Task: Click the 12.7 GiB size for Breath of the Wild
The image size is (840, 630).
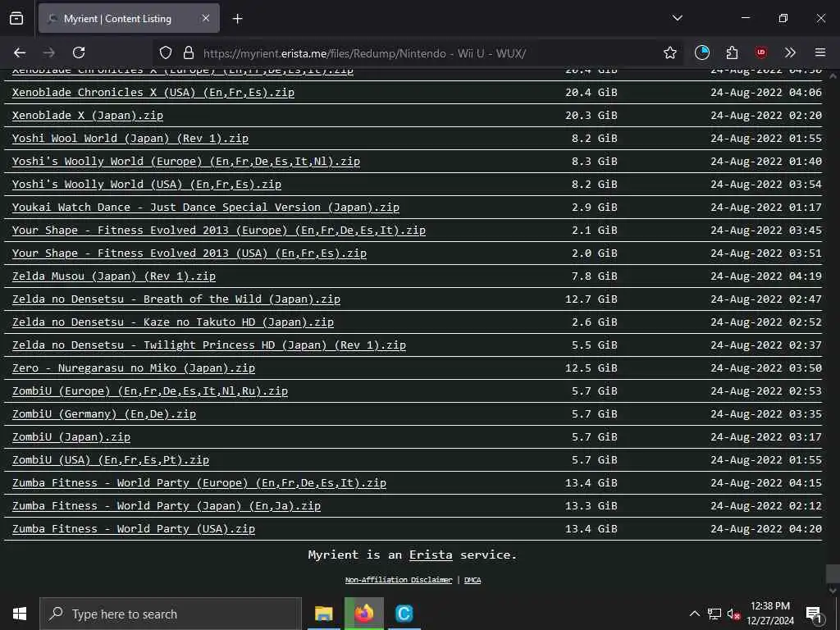Action: click(591, 299)
